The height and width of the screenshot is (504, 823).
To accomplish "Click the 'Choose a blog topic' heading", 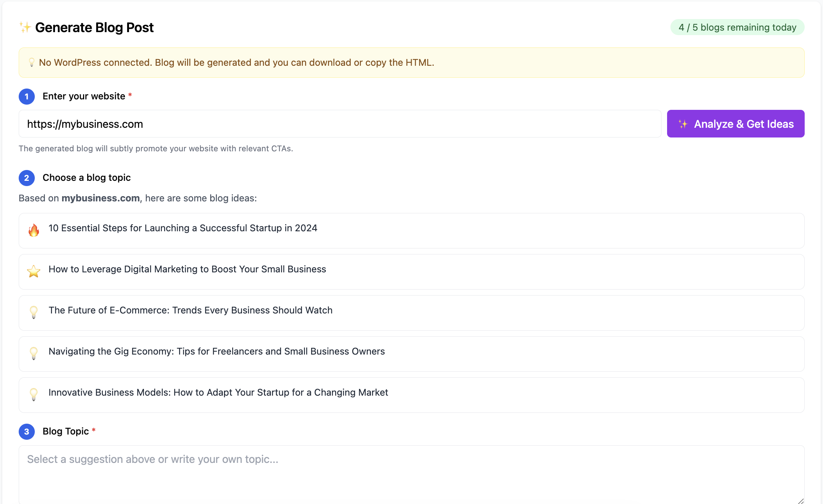I will [87, 177].
